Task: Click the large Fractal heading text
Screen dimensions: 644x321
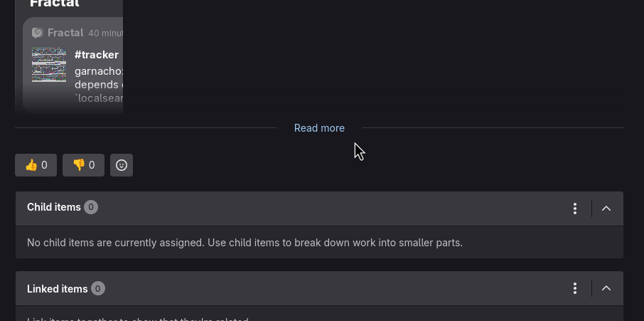Action: [55, 4]
